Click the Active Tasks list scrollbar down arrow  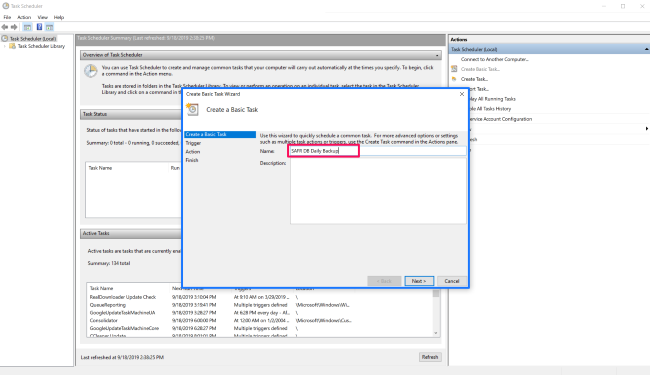click(436, 333)
